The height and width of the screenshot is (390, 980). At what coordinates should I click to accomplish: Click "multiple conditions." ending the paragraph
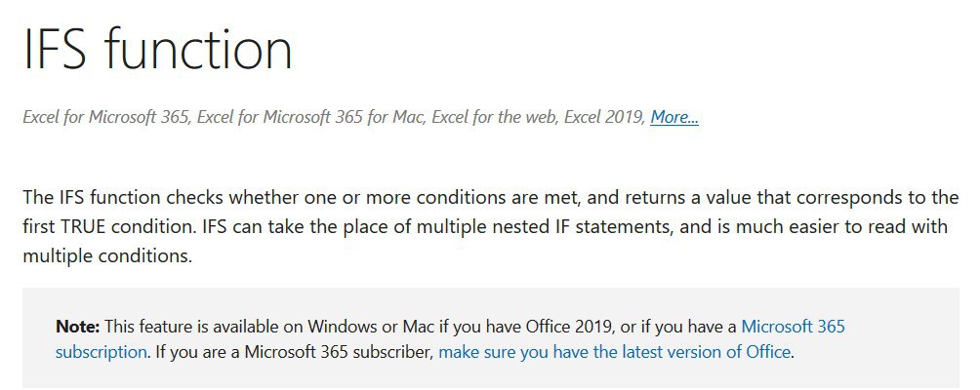pos(107,255)
